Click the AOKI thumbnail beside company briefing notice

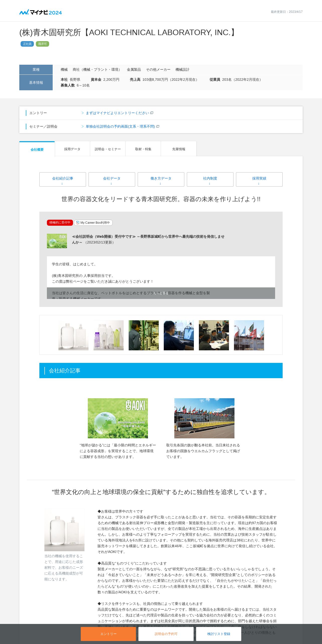point(57,241)
